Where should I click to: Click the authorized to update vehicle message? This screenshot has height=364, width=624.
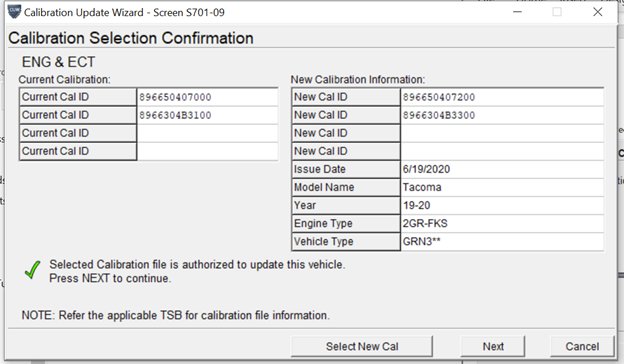pyautogui.click(x=197, y=265)
